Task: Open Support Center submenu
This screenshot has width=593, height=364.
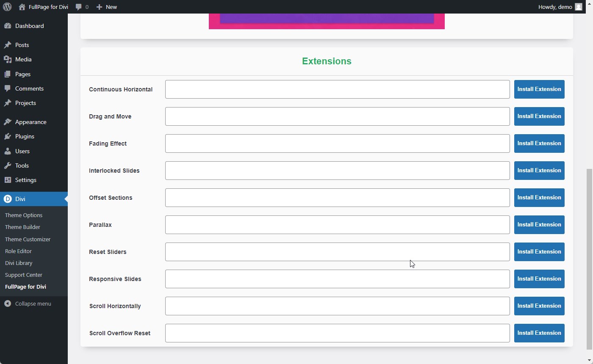Action: point(23,275)
